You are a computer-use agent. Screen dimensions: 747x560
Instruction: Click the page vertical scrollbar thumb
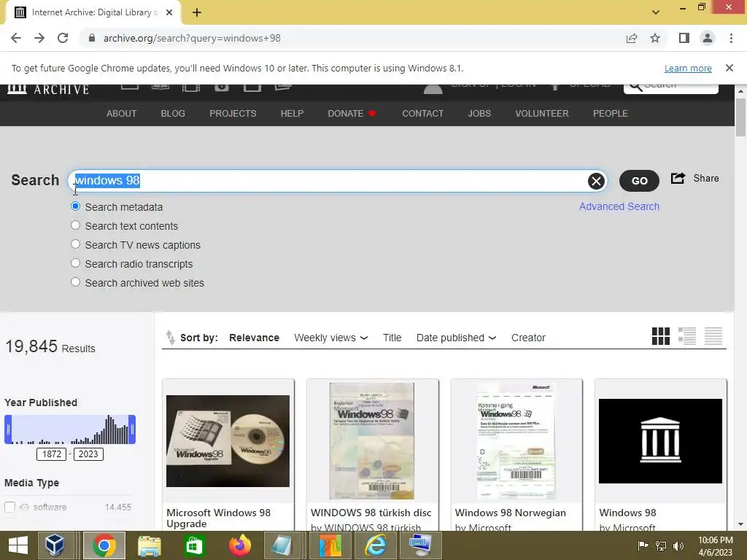point(740,117)
